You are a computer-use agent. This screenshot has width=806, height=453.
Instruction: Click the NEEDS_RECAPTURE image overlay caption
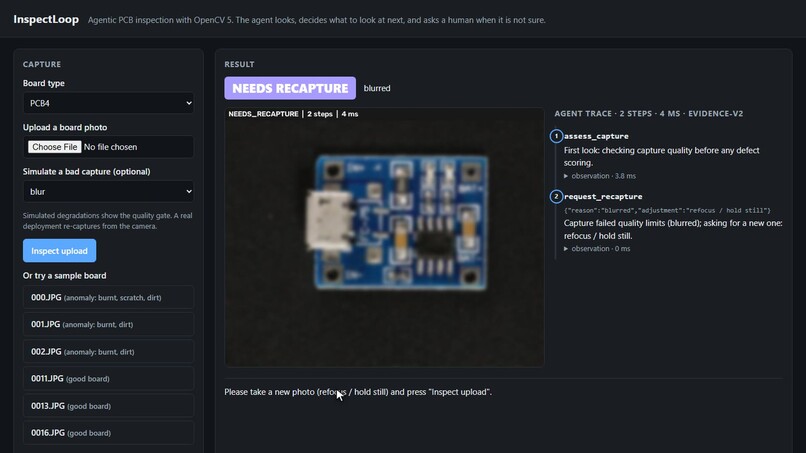coord(294,114)
